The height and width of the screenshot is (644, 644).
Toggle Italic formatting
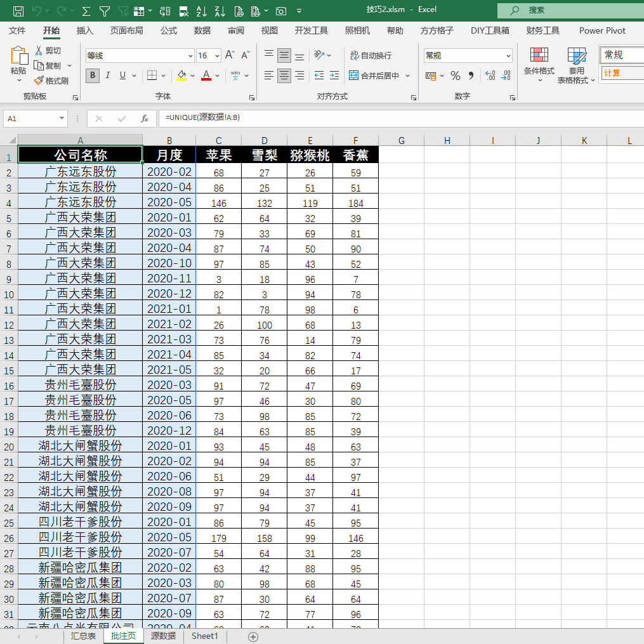[x=108, y=75]
